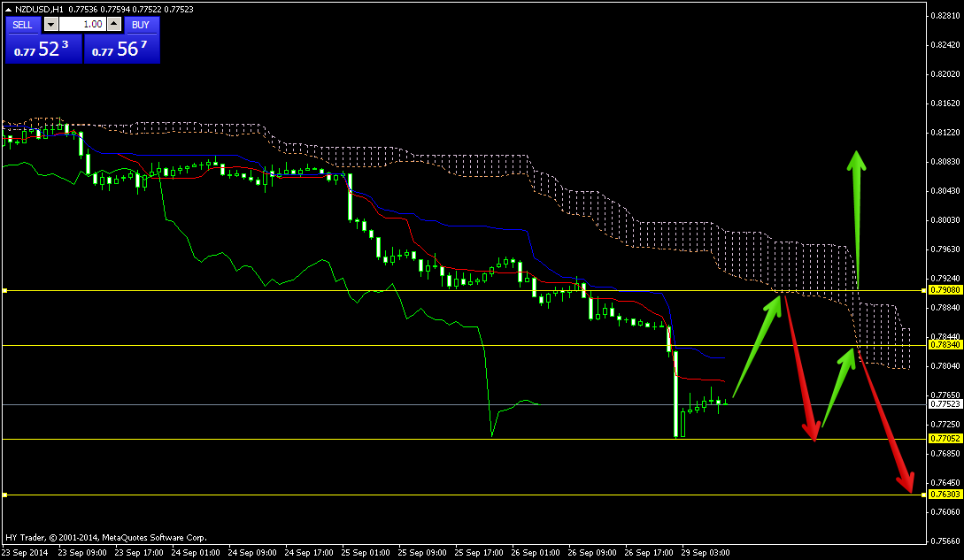964x560 pixels.
Task: Click the 0.82810 price scale value
Action: click(945, 15)
